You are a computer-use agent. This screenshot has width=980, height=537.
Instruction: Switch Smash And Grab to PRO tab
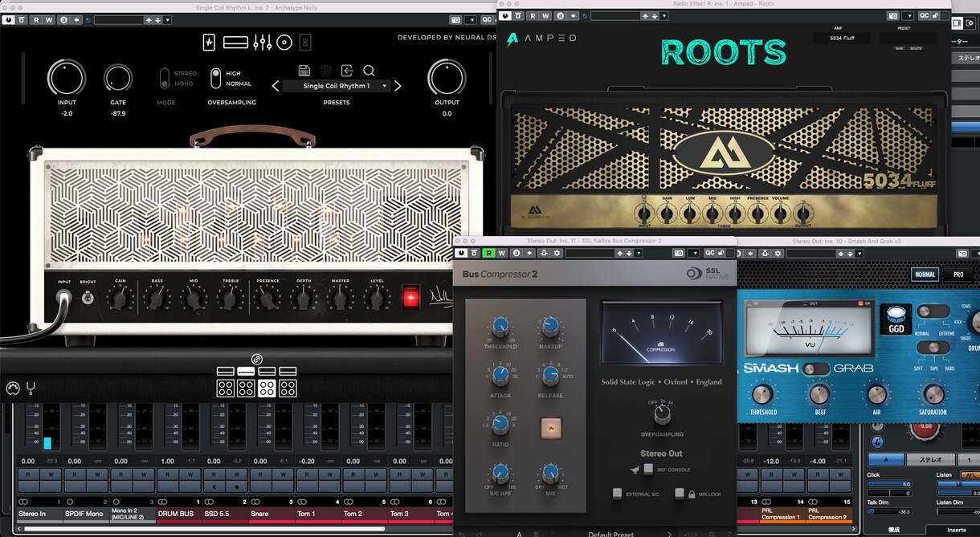point(958,275)
